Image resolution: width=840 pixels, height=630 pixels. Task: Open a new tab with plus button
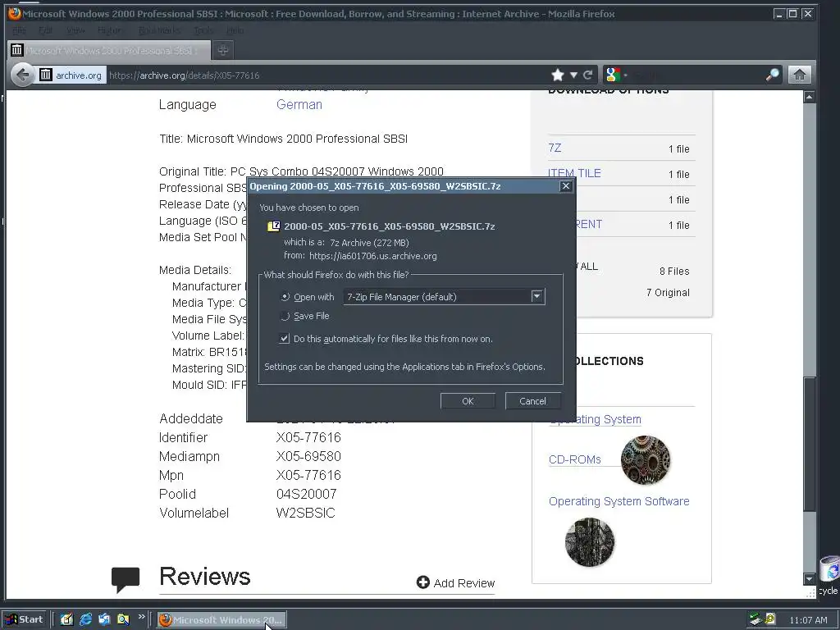(x=223, y=50)
